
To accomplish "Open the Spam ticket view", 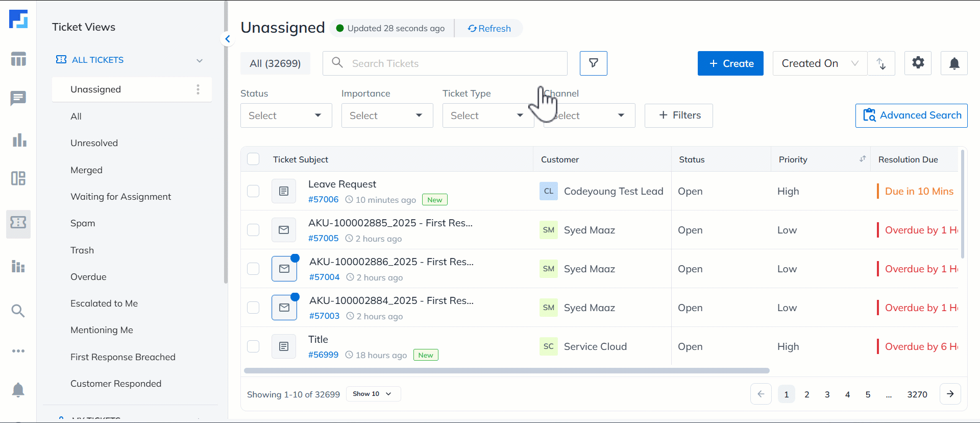I will click(x=83, y=223).
